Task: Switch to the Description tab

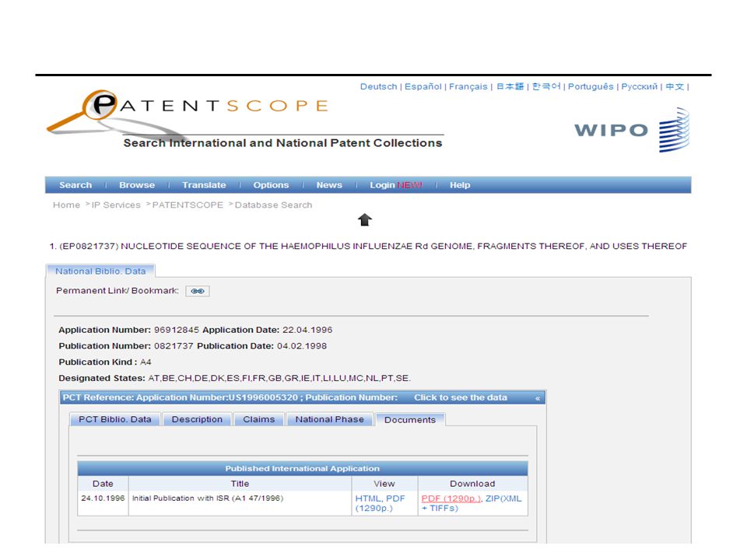Action: click(x=197, y=419)
